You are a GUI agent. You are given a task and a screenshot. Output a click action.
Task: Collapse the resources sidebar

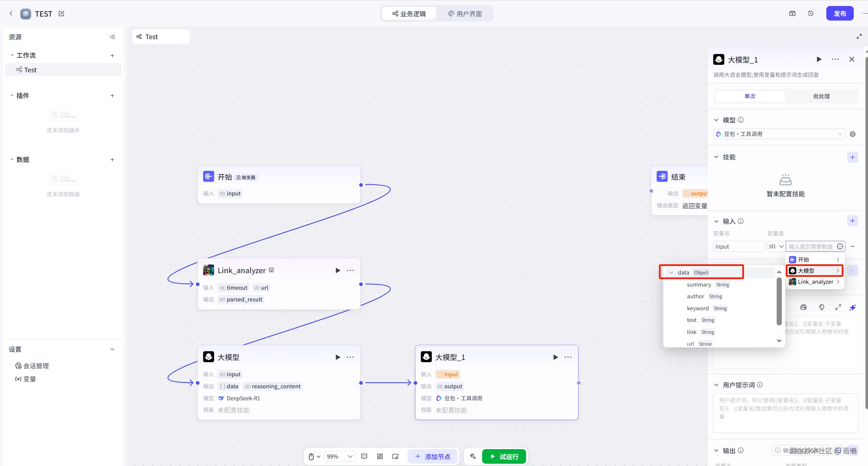[112, 37]
